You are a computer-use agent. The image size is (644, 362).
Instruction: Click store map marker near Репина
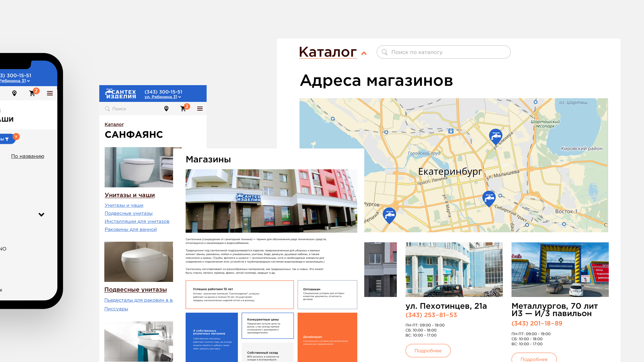click(389, 216)
